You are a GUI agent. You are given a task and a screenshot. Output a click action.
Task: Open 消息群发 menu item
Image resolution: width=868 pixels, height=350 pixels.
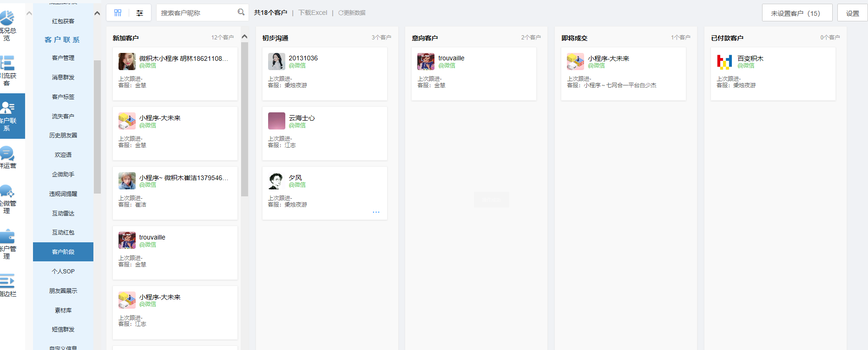[x=63, y=78]
